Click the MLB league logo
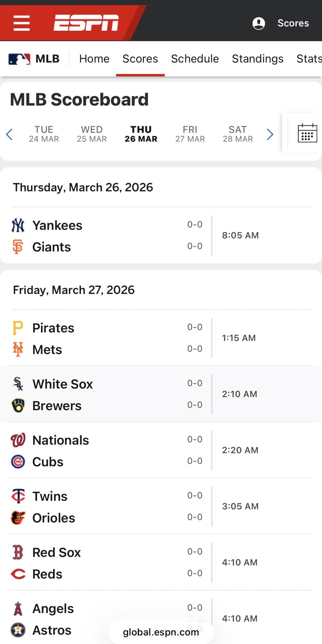This screenshot has height=644, width=322. [19, 59]
